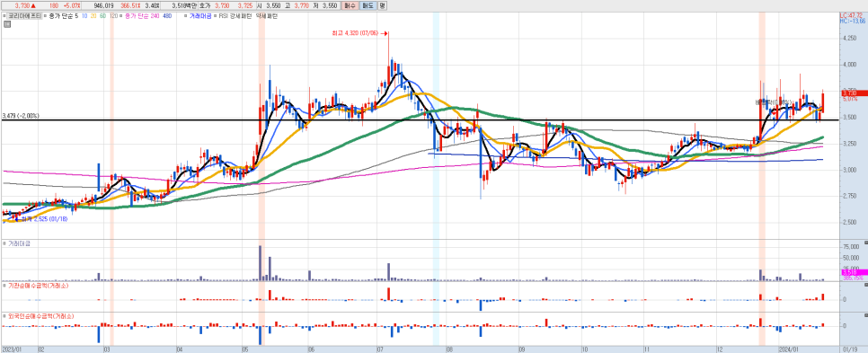Image resolution: width=868 pixels, height=353 pixels.
Task: Click the RSI 강세패턴 legend text
Action: pos(235,16)
